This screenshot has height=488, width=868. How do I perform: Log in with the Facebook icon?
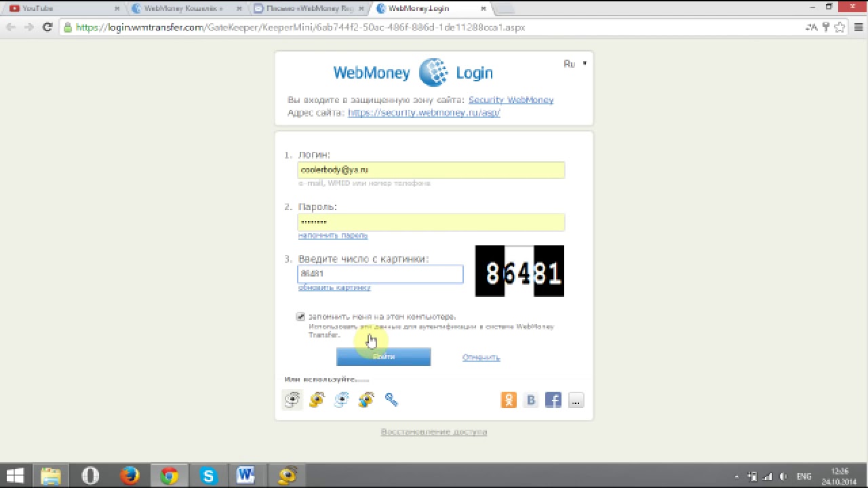tap(553, 401)
